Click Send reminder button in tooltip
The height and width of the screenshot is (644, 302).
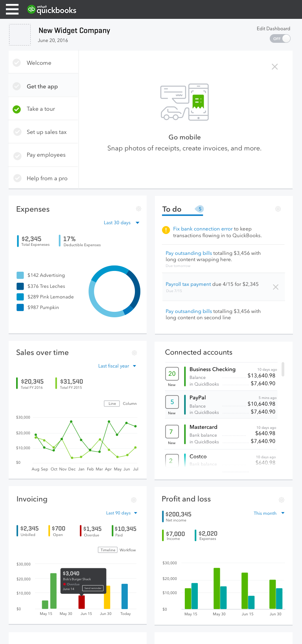(93, 588)
